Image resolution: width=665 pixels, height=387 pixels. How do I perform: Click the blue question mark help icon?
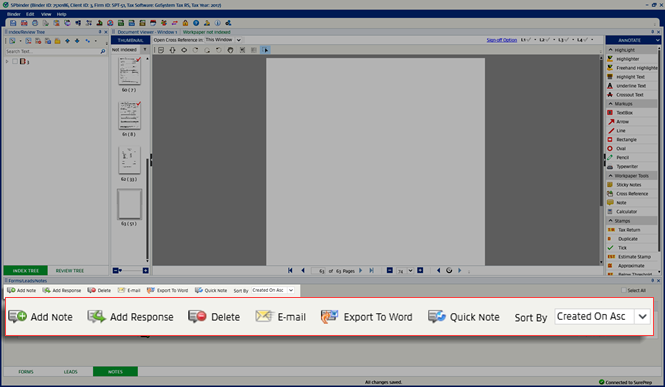click(x=196, y=23)
